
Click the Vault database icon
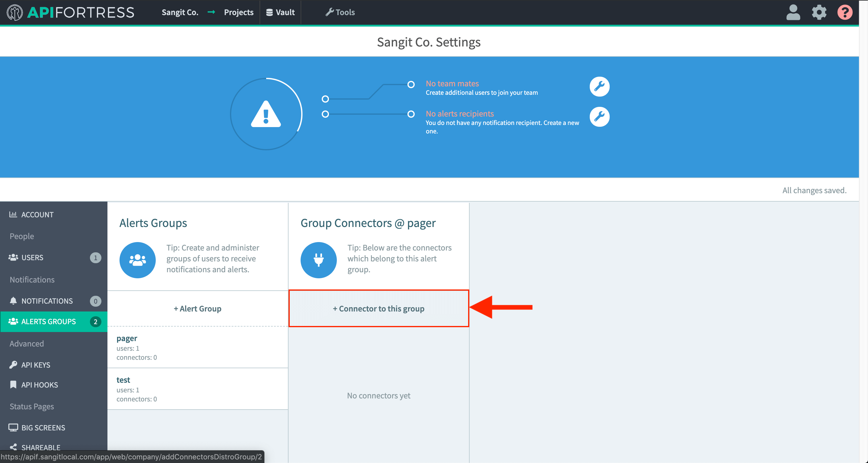coord(269,12)
